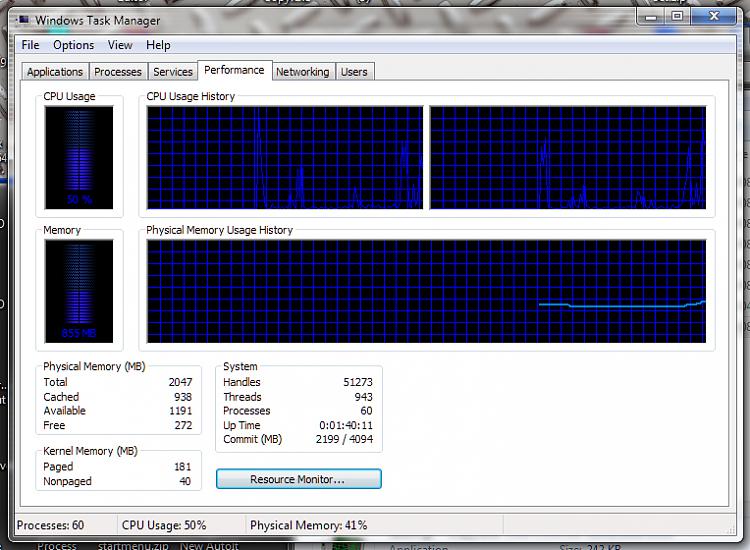Click the Available memory value 1191
Screen dimensions: 750x550
pyautogui.click(x=180, y=411)
